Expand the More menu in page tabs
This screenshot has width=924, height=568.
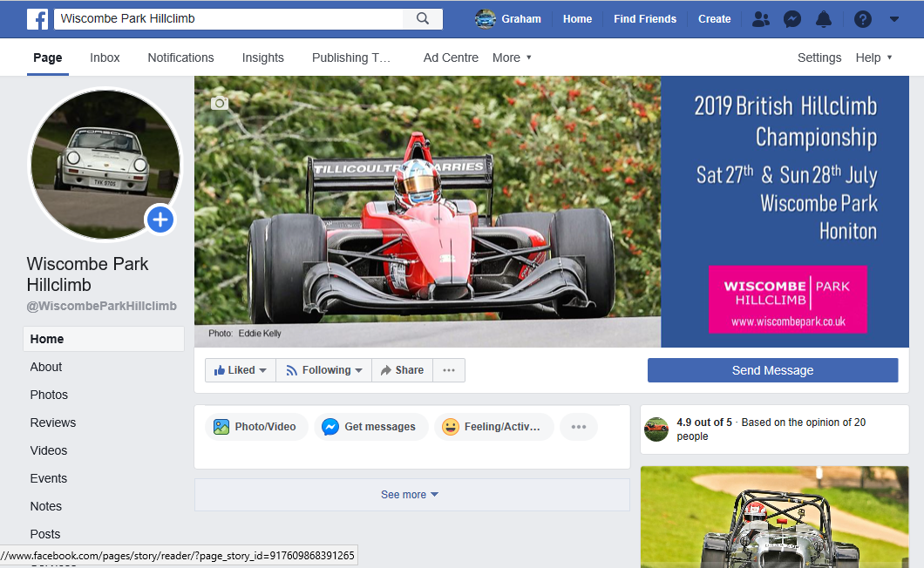pos(512,57)
